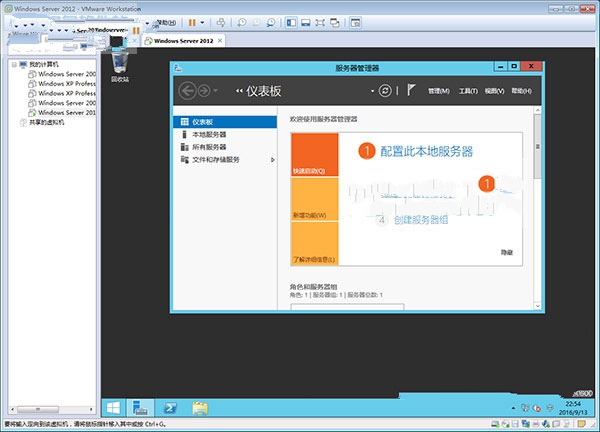This screenshot has height=432, width=600.
Task: Take a snapshot using the snapshot clock icon
Action: click(241, 23)
